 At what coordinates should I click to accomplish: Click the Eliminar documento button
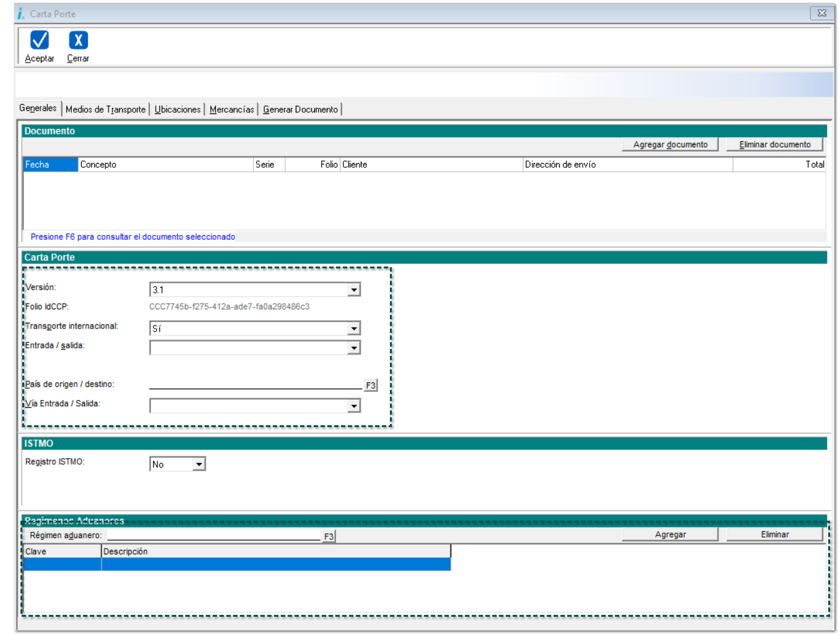pyautogui.click(x=774, y=144)
